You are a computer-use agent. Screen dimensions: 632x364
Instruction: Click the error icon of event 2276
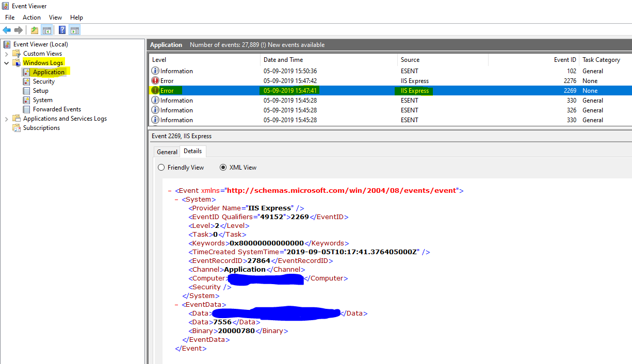(155, 81)
